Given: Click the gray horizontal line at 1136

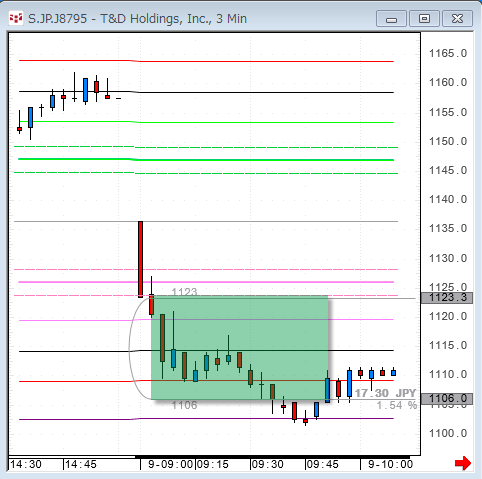Looking at the screenshot, I should 206,221.
